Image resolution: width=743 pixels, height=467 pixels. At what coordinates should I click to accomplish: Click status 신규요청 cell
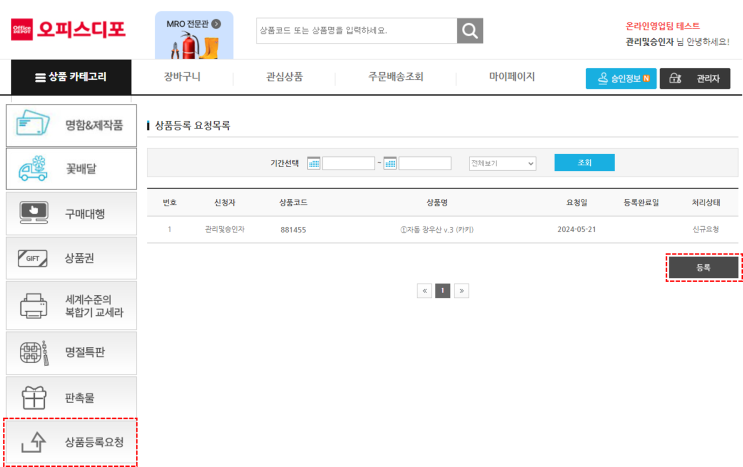[x=706, y=229]
